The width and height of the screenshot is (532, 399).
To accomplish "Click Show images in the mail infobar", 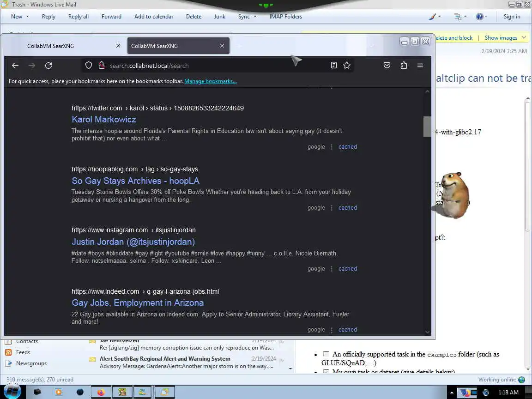I will 501,38.
